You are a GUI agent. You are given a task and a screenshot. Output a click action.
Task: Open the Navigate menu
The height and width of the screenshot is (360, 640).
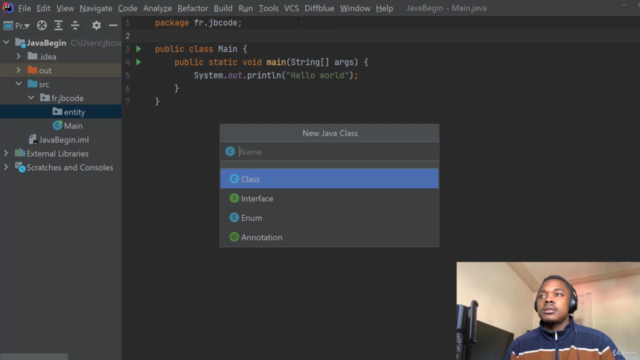(96, 8)
